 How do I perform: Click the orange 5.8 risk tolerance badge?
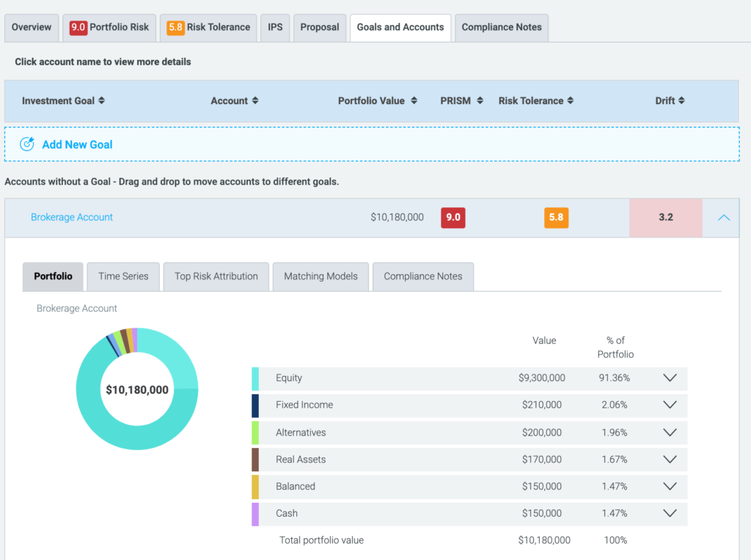click(556, 218)
